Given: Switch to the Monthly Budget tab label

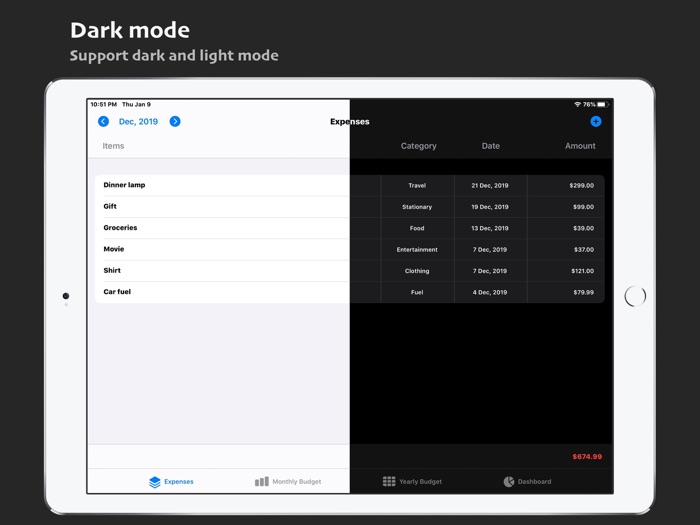Looking at the screenshot, I should 297,482.
